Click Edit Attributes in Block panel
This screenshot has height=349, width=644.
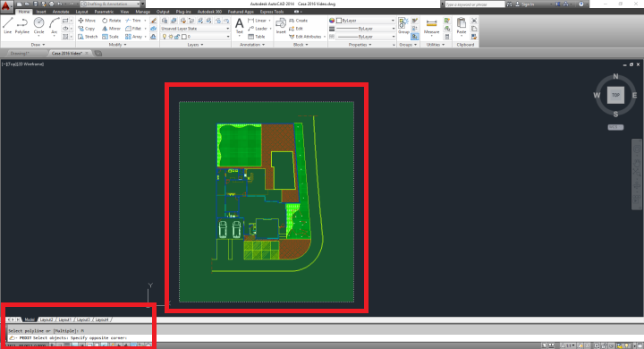[306, 37]
